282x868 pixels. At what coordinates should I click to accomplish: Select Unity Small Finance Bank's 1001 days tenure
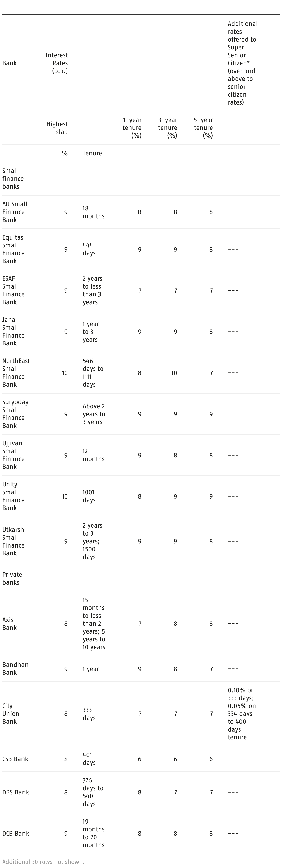[89, 496]
